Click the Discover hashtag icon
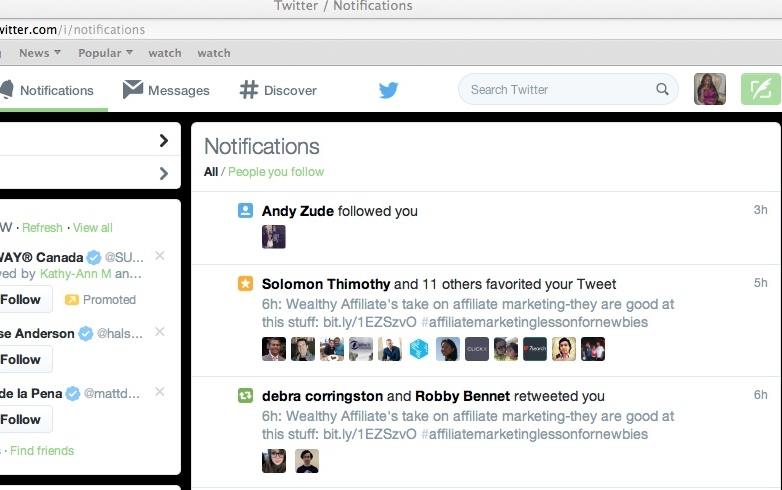This screenshot has height=490, width=782. click(248, 90)
